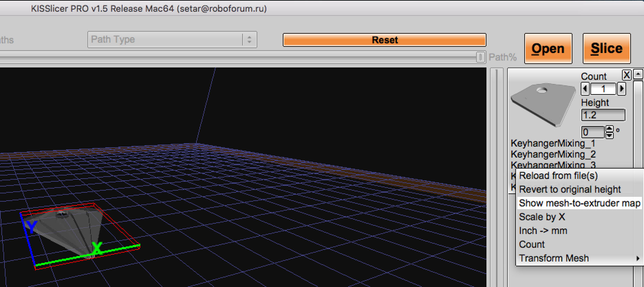Click the scroll-up arrow in the model panel
The image size is (644, 287).
point(638,74)
